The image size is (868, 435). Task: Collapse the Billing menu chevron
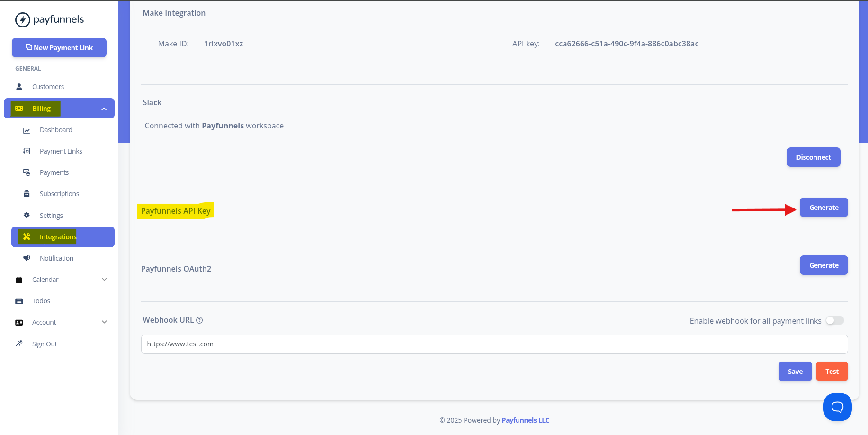pos(104,109)
